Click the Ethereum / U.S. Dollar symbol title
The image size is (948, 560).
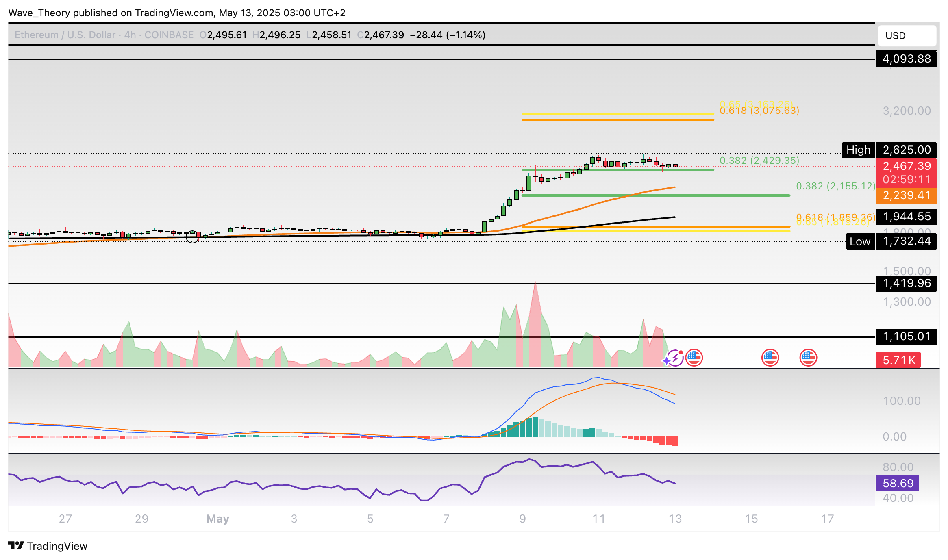[x=65, y=35]
